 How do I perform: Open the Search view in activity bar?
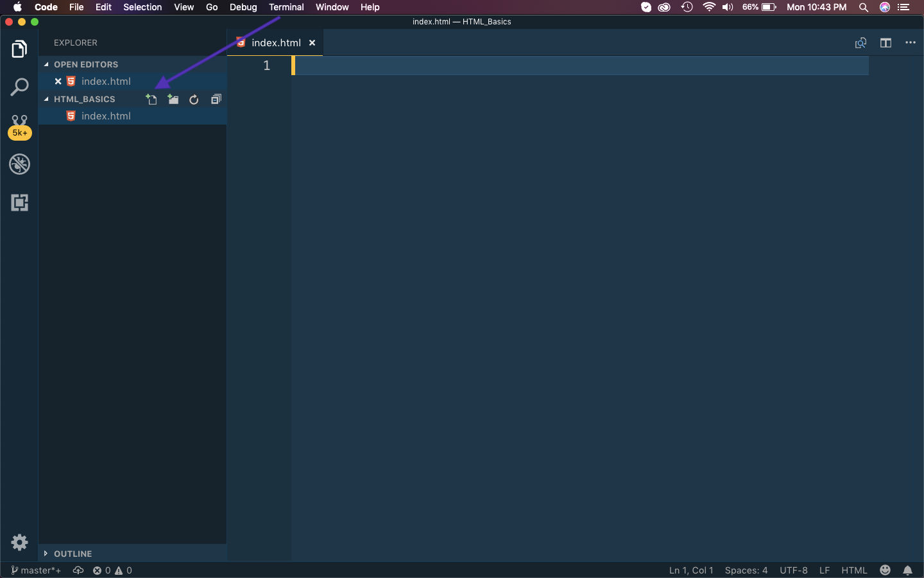point(19,87)
